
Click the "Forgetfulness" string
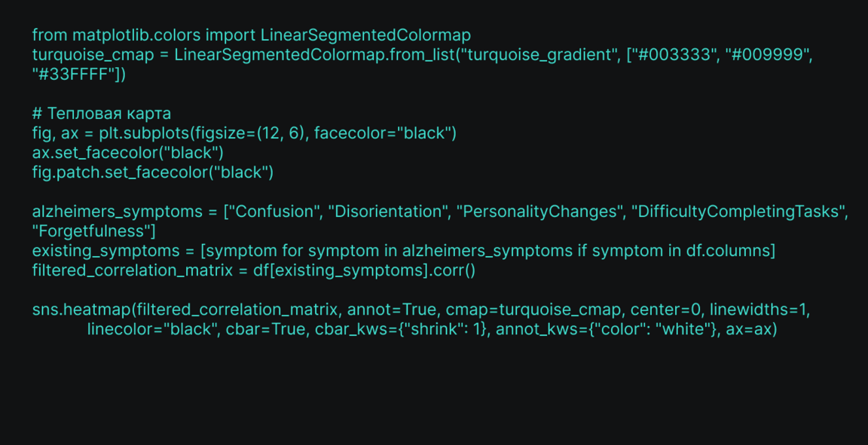click(94, 231)
